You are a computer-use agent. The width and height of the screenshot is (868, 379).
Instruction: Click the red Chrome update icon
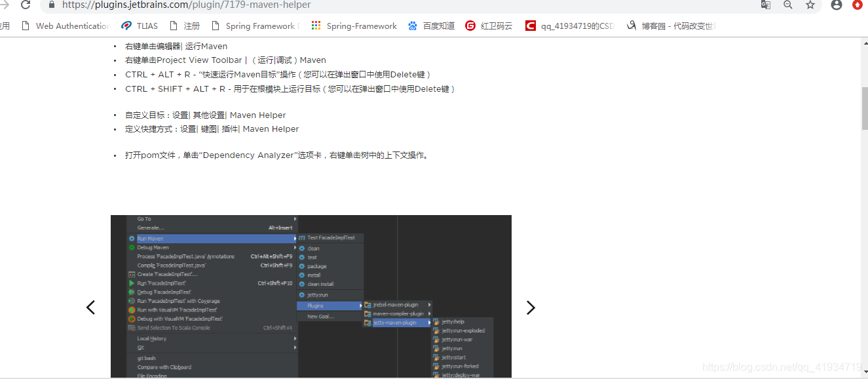(858, 5)
